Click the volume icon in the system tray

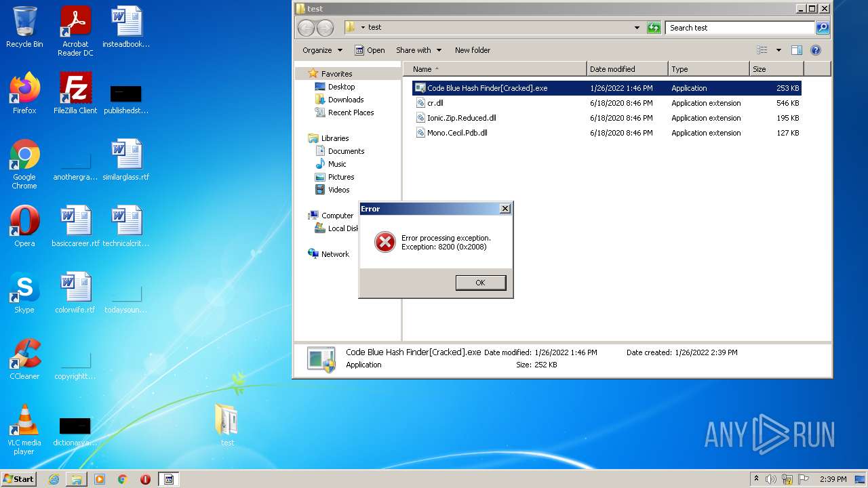pos(771,479)
